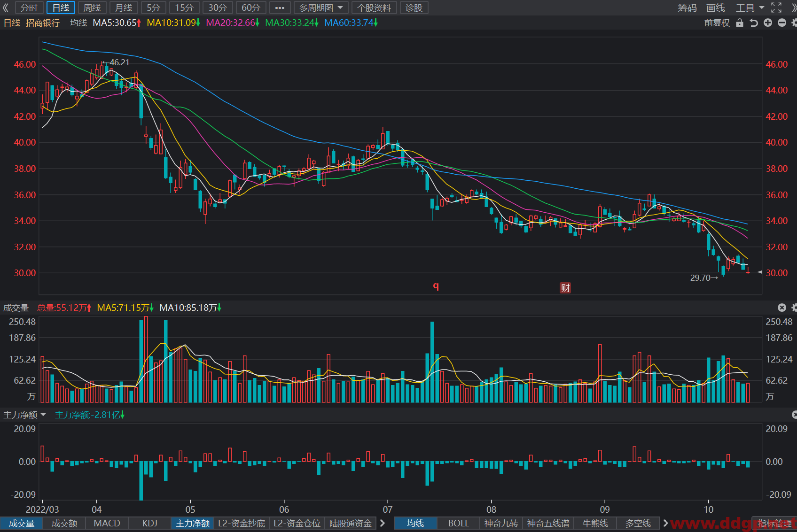The height and width of the screenshot is (532, 797).
Task: Open 个股资料 stock info
Action: pos(374,8)
